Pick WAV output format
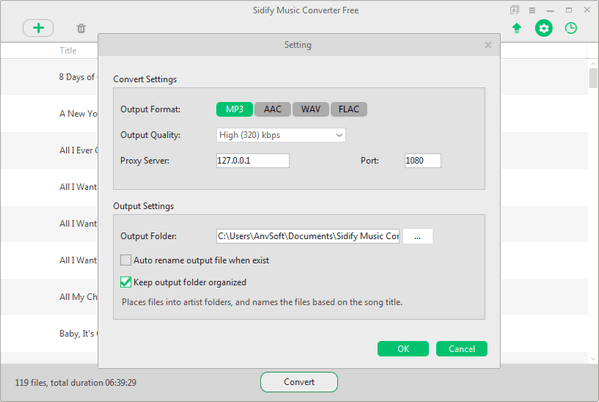599x402 pixels. 311,109
